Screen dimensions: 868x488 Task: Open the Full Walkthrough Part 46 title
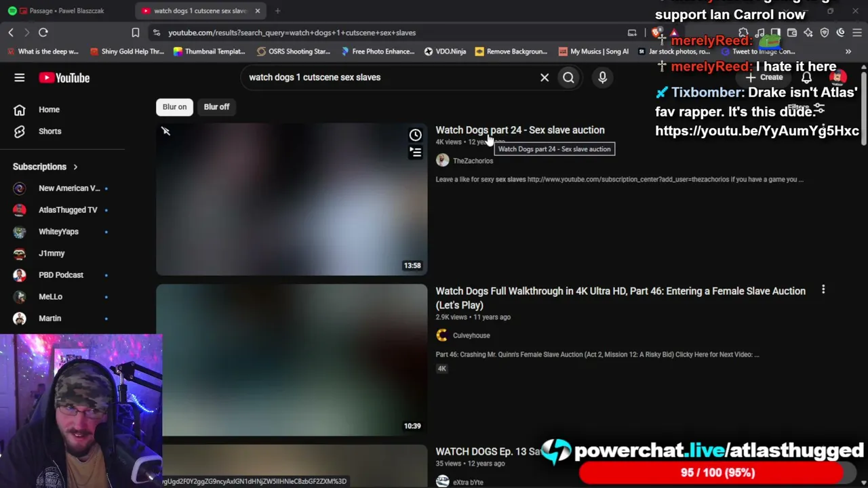620,298
